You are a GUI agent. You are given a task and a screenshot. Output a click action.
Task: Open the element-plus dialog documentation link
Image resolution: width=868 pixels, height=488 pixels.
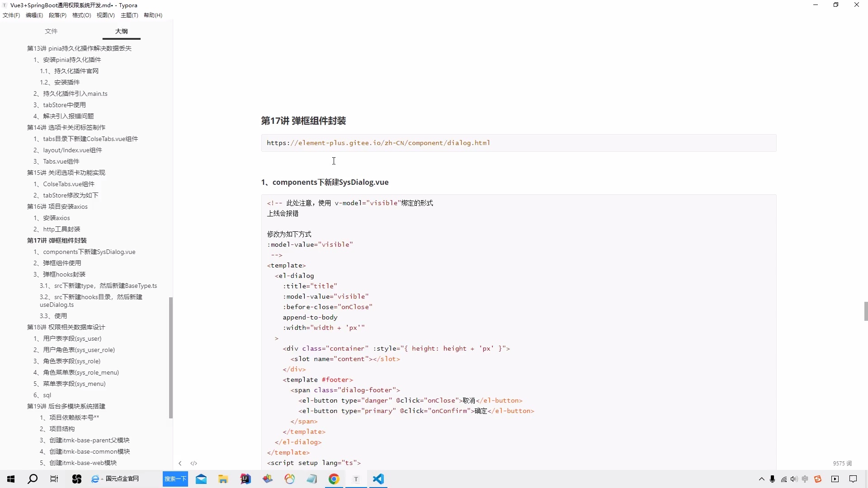378,143
